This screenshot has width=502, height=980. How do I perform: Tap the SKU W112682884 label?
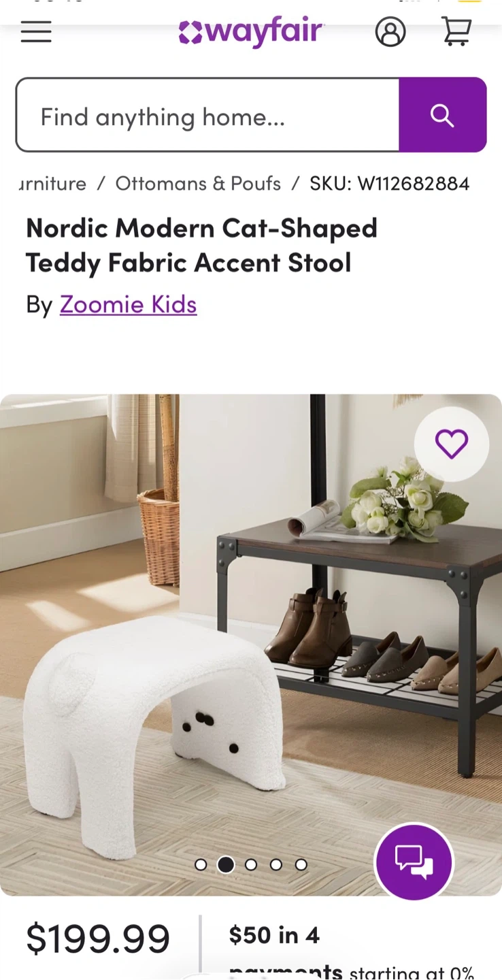click(x=390, y=184)
